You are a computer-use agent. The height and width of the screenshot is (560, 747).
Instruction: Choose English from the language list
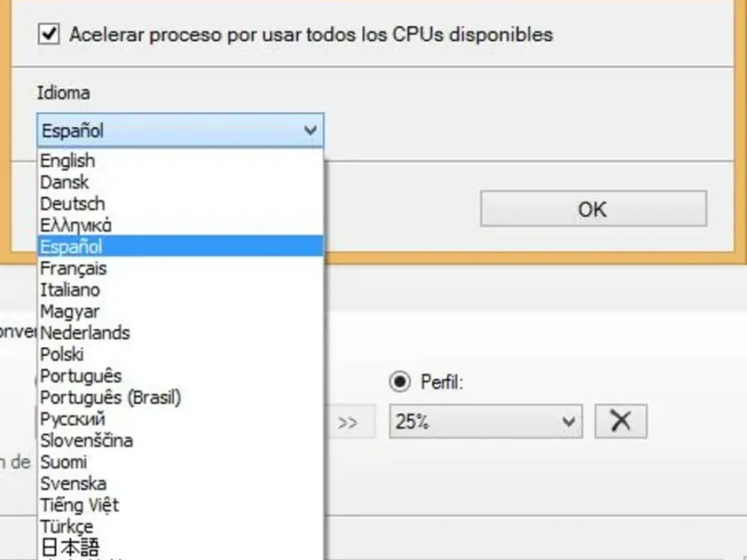[68, 161]
